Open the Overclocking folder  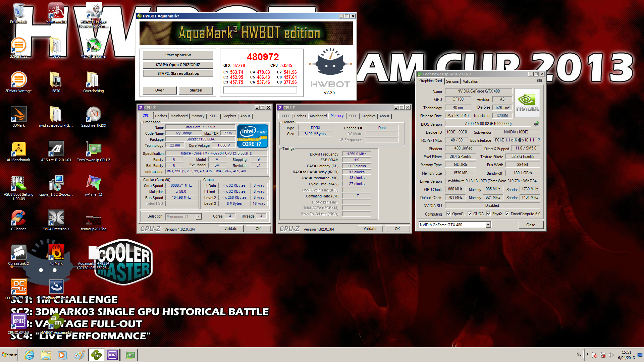(x=94, y=82)
